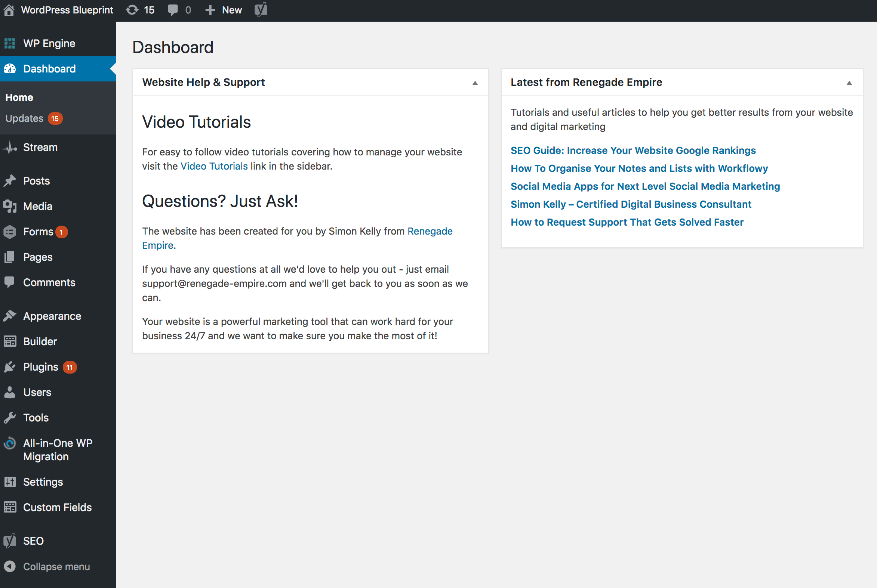877x588 pixels.
Task: Click the Settings sliders icon
Action: pyautogui.click(x=10, y=482)
